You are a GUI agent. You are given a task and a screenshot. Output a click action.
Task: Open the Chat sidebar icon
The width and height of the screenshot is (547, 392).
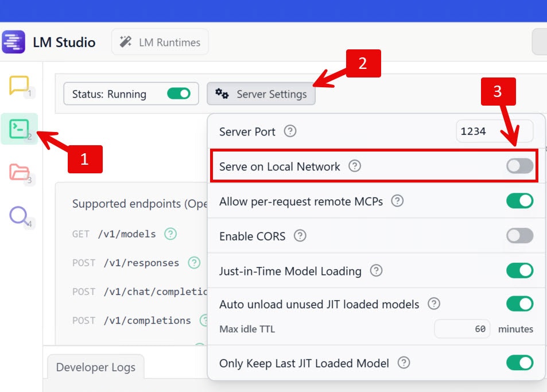point(19,85)
